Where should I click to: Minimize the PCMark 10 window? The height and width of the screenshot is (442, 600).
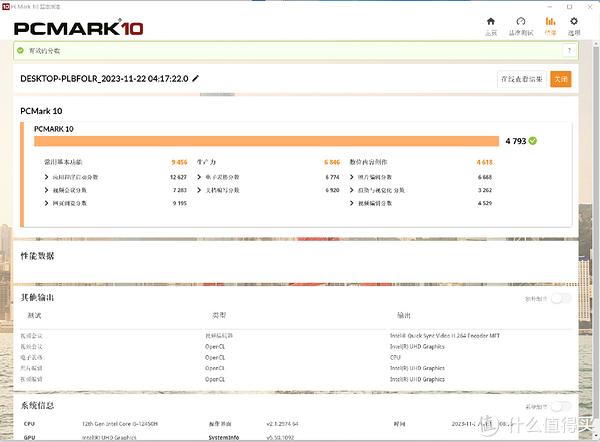[549, 7]
